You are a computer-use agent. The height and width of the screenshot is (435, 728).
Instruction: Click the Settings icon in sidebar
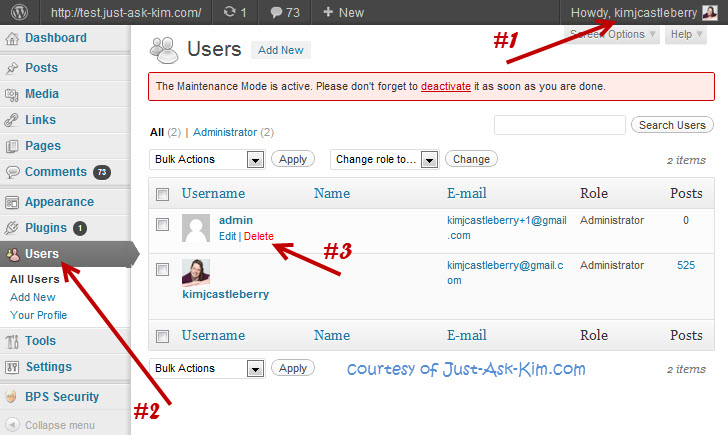click(x=12, y=367)
